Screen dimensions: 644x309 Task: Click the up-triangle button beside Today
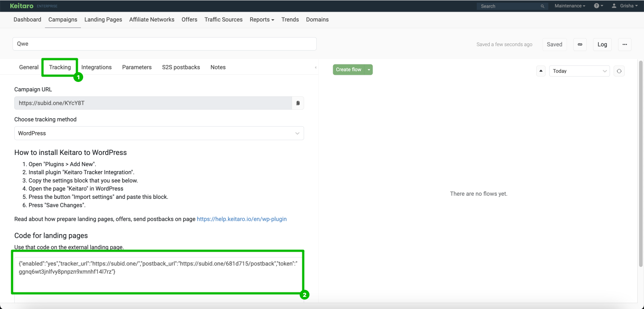[541, 71]
